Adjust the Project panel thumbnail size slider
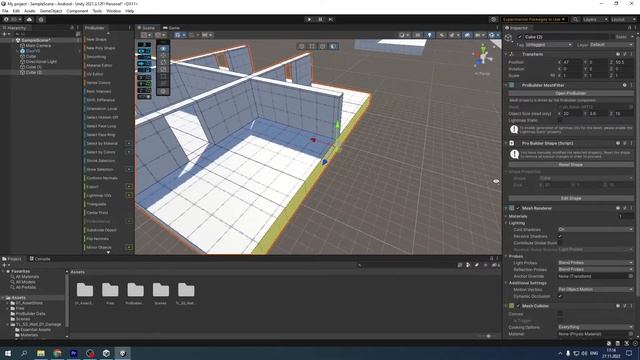The width and height of the screenshot is (640, 360). [488, 336]
